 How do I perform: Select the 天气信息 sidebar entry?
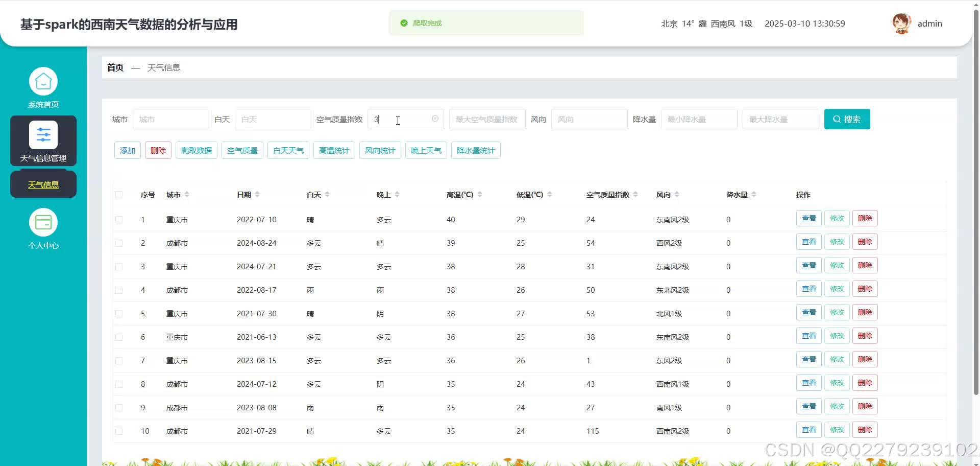point(43,184)
